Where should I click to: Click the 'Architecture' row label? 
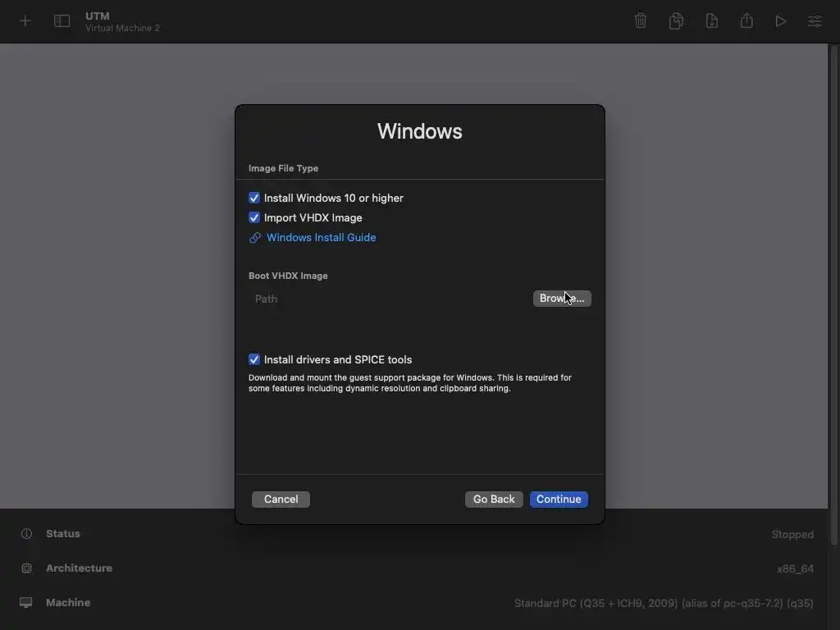[x=80, y=568]
